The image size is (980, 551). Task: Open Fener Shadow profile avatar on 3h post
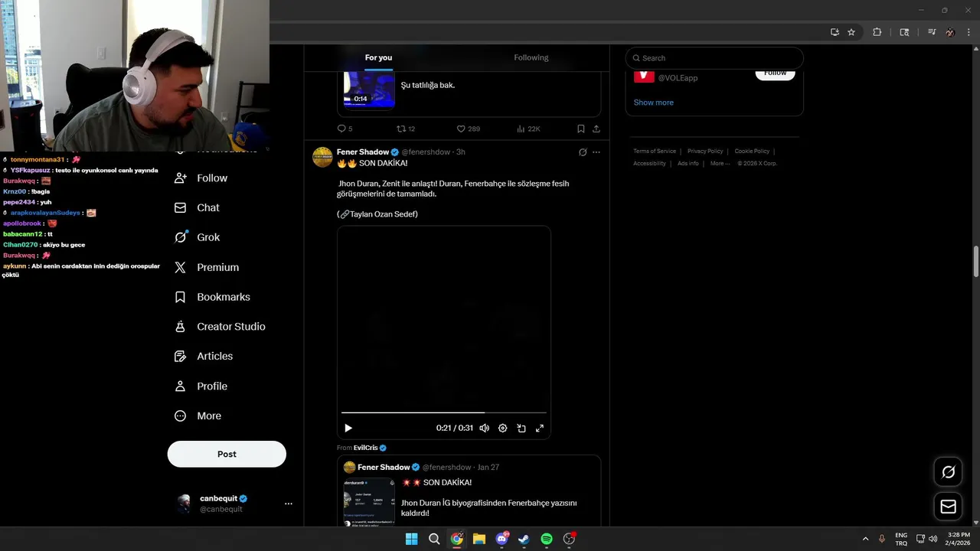click(x=322, y=157)
